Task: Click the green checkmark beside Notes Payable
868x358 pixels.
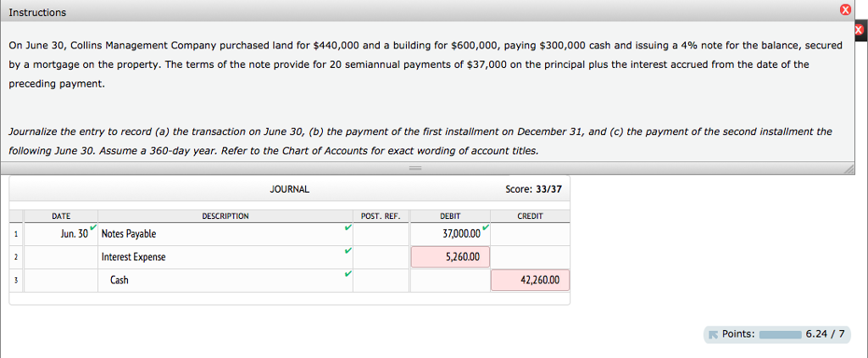Action: pos(347,229)
